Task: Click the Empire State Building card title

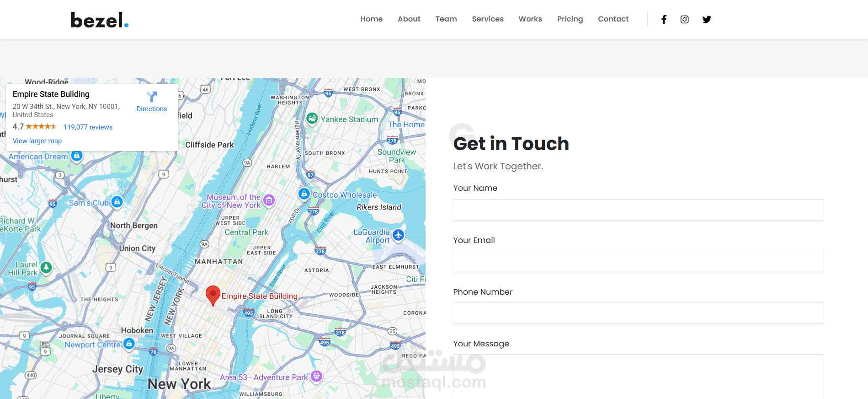Action: click(x=51, y=94)
